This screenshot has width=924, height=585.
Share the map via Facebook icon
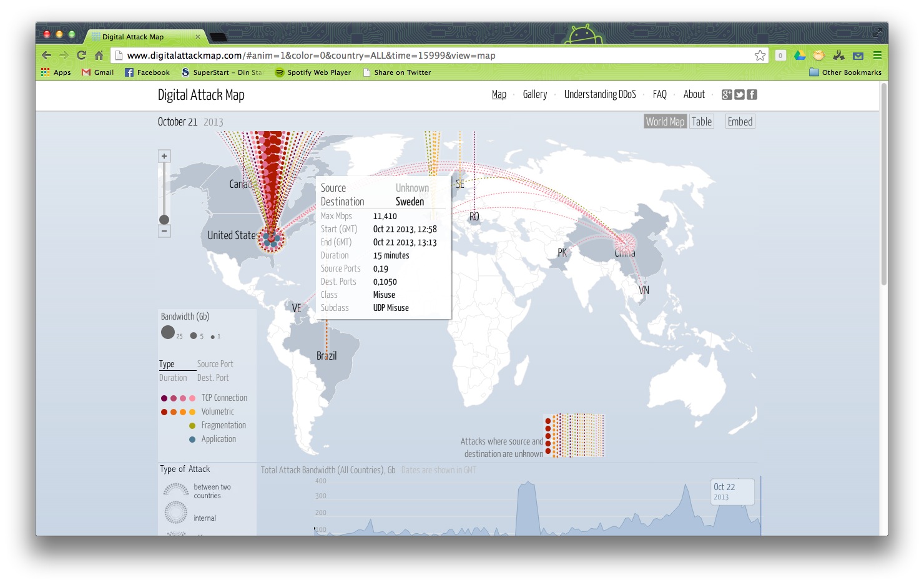click(x=752, y=94)
